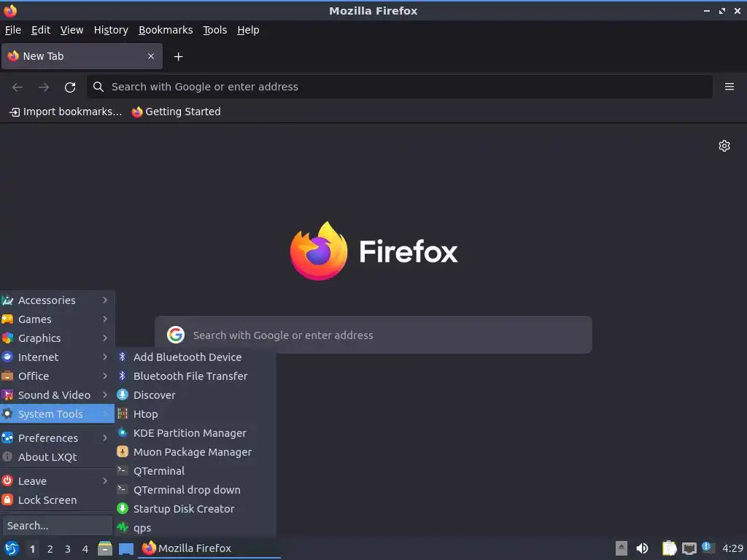This screenshot has width=747, height=560.
Task: Open the View menu
Action: click(72, 30)
